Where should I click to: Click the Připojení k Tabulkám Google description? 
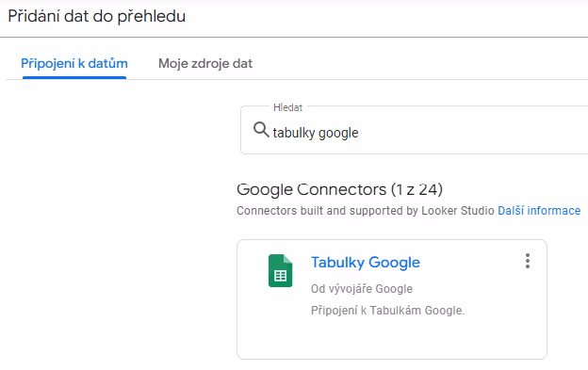(387, 311)
